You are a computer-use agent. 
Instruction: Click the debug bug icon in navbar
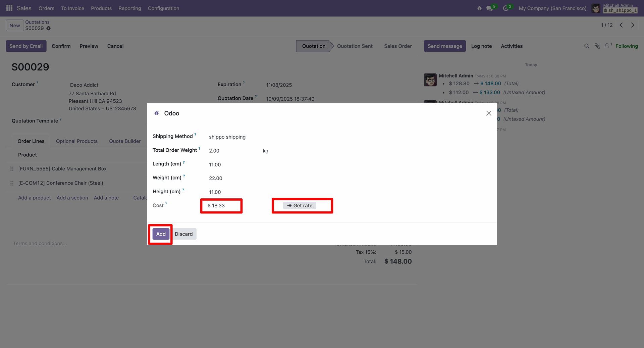tap(479, 8)
